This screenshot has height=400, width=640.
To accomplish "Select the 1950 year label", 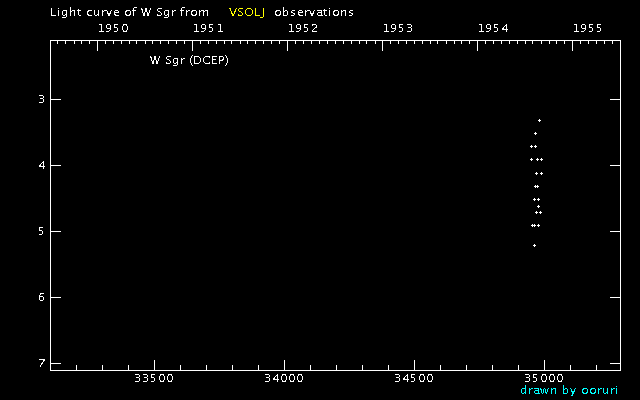I will [x=113, y=28].
